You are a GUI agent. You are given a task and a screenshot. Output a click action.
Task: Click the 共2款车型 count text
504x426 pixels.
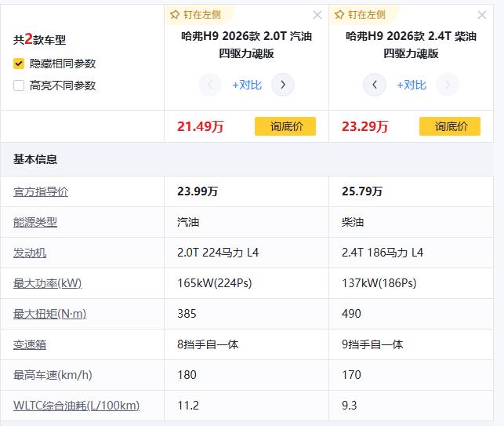tap(39, 39)
